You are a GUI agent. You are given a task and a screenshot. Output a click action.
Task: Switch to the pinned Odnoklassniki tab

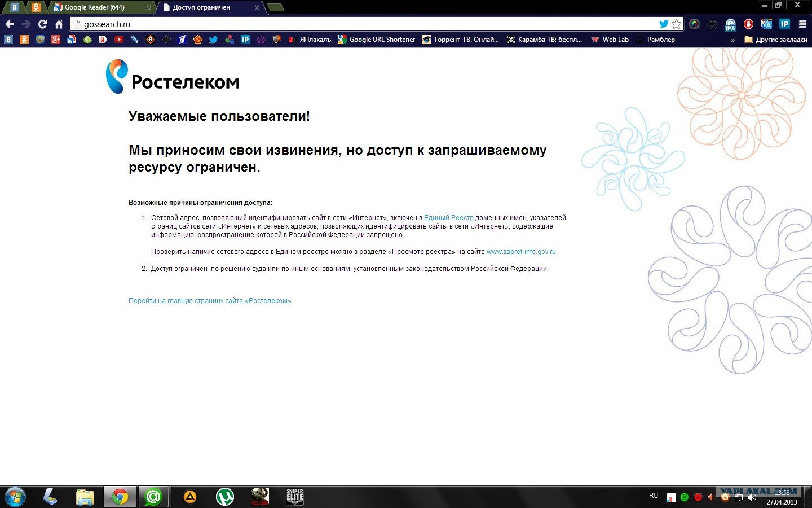pyautogui.click(x=36, y=7)
